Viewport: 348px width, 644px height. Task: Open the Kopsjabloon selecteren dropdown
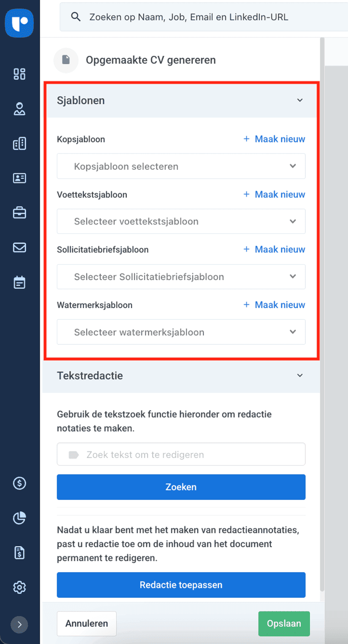coord(181,166)
